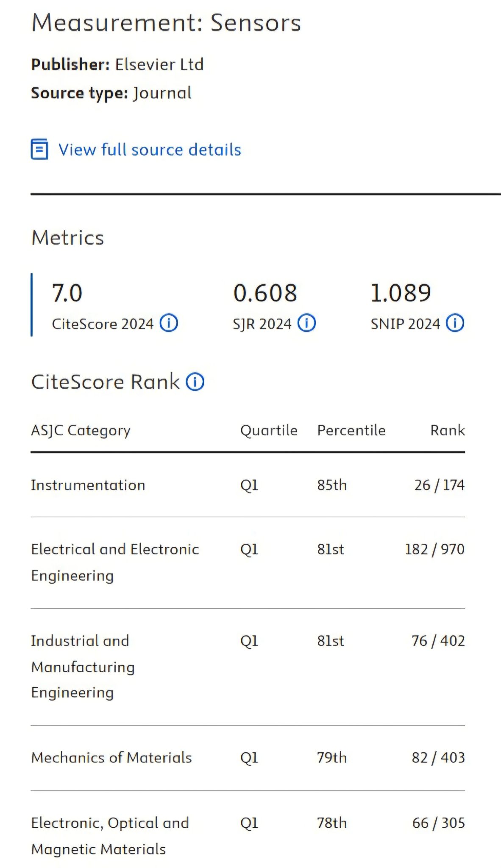The width and height of the screenshot is (501, 868).
Task: Select the Instrumentation category row
Action: click(88, 485)
